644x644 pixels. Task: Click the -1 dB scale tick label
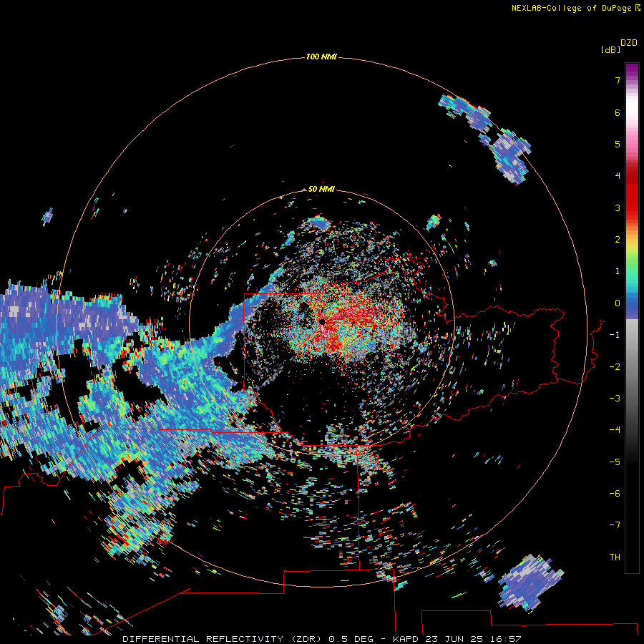(615, 335)
